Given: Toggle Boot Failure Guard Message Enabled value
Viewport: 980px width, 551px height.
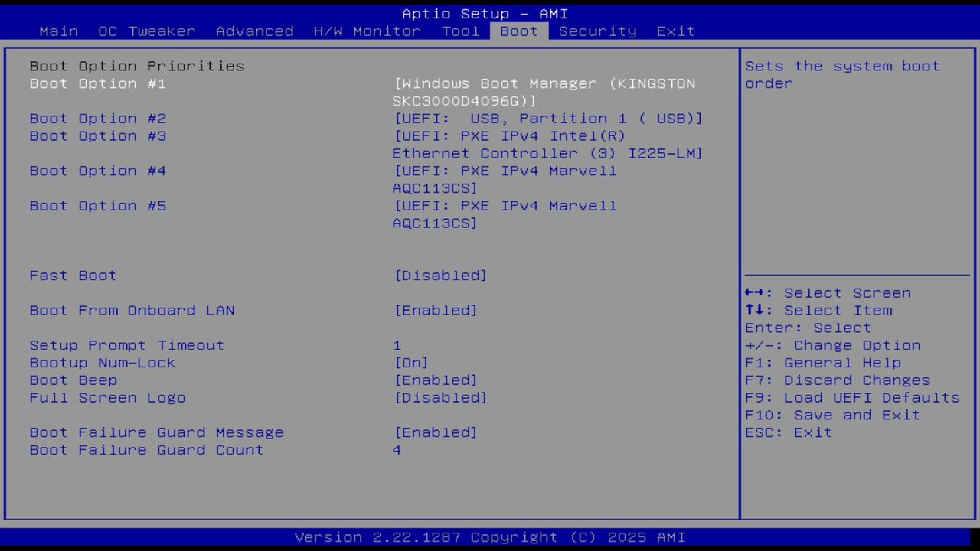Looking at the screenshot, I should (436, 433).
